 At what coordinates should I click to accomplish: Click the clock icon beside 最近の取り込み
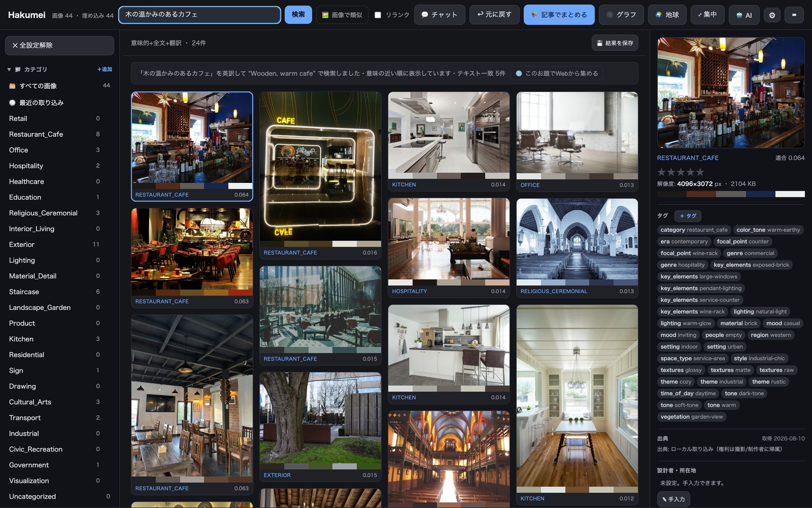[13, 103]
